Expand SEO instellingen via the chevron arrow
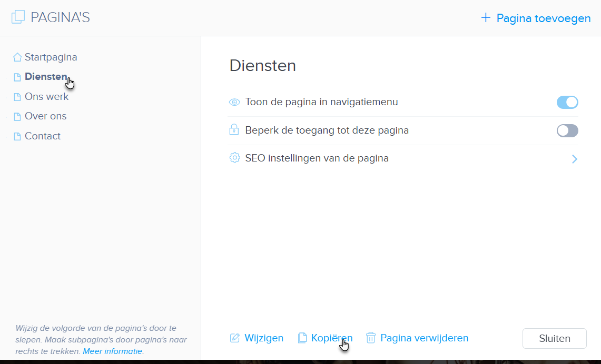601x364 pixels. point(574,159)
